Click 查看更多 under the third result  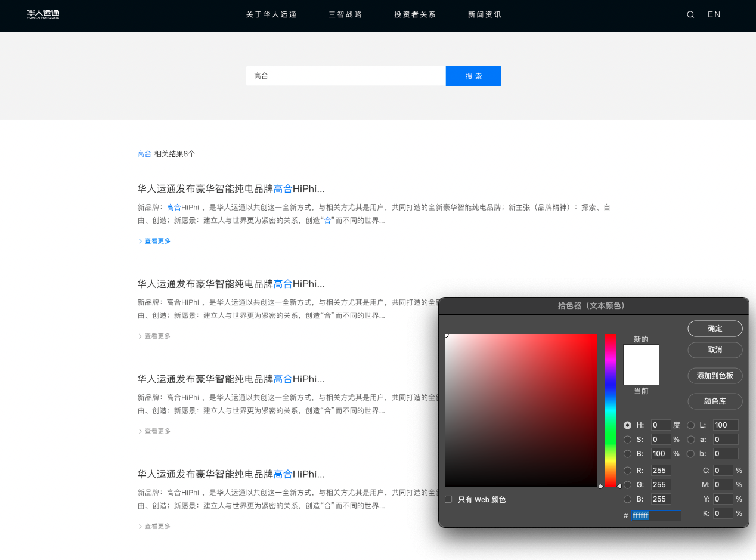pyautogui.click(x=154, y=431)
